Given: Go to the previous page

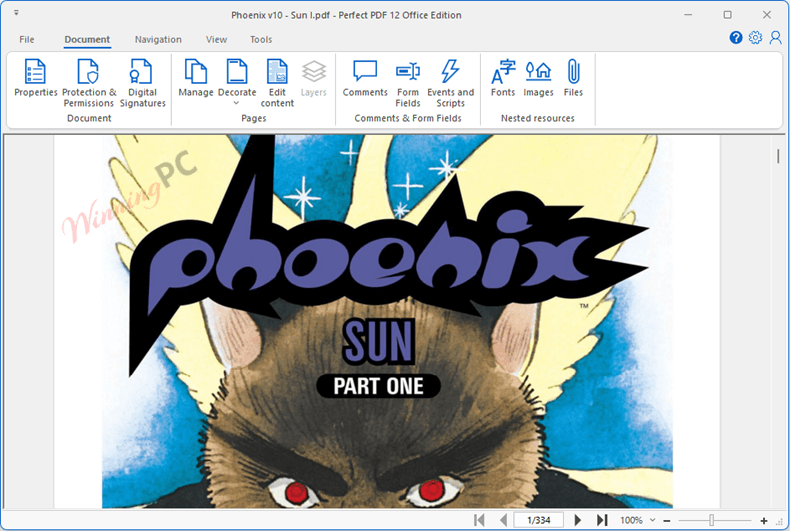Looking at the screenshot, I should pos(503,520).
